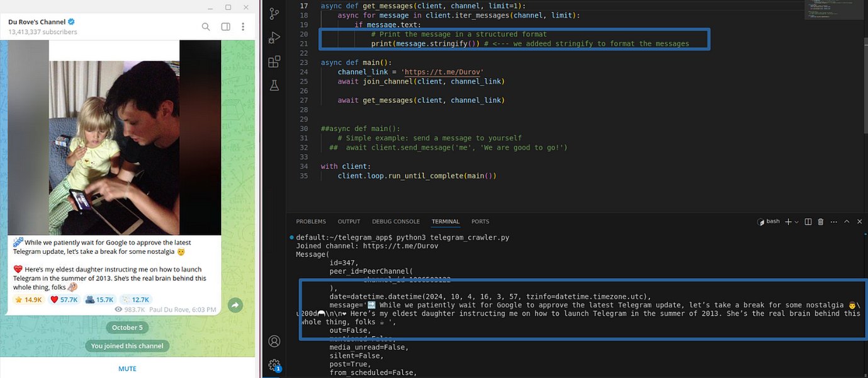Open the Extensions view
The width and height of the screenshot is (868, 378).
coord(274,61)
